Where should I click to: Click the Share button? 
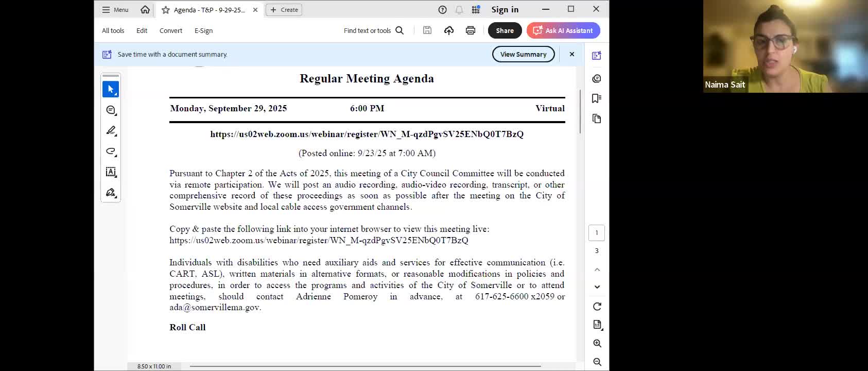point(505,30)
